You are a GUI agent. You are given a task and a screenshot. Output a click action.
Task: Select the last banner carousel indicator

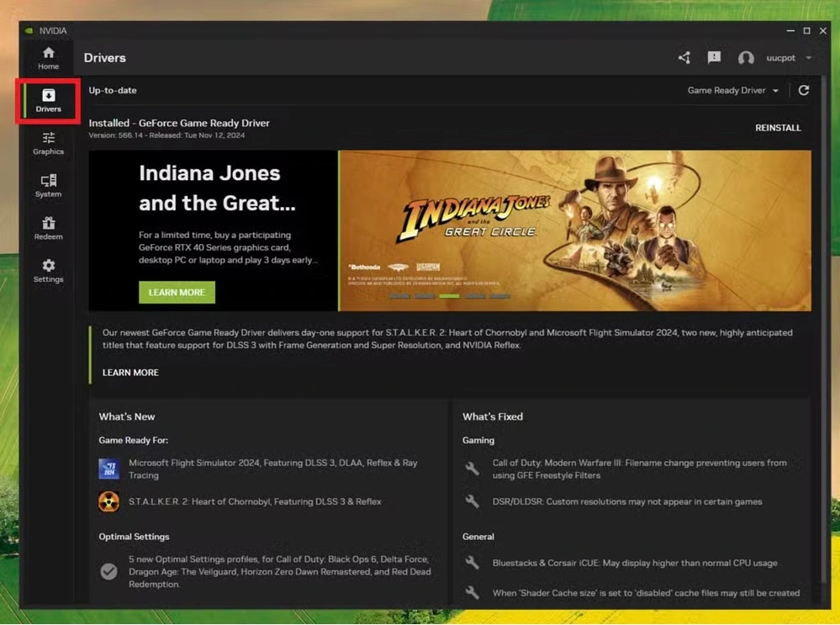point(499,296)
